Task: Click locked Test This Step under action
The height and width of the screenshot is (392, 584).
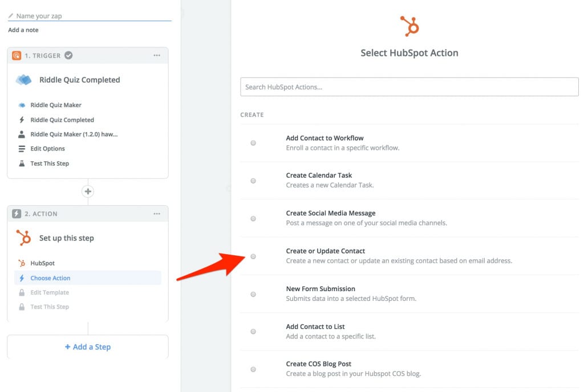Action: click(50, 307)
